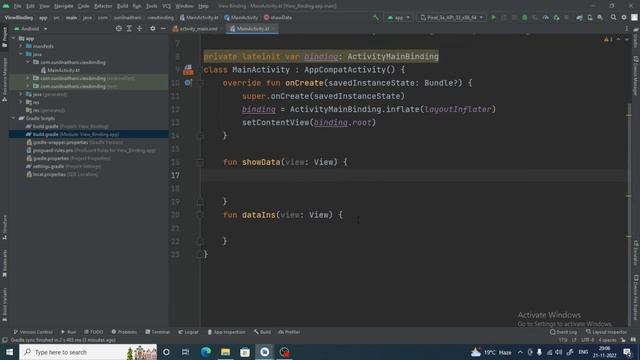Screen dimensions: 640x360
Task: Open Microsoft Edge from the taskbar
Action: [x=206, y=352]
